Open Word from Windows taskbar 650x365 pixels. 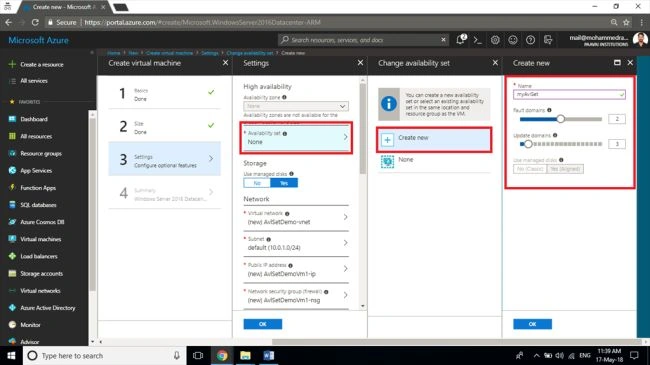[x=269, y=355]
